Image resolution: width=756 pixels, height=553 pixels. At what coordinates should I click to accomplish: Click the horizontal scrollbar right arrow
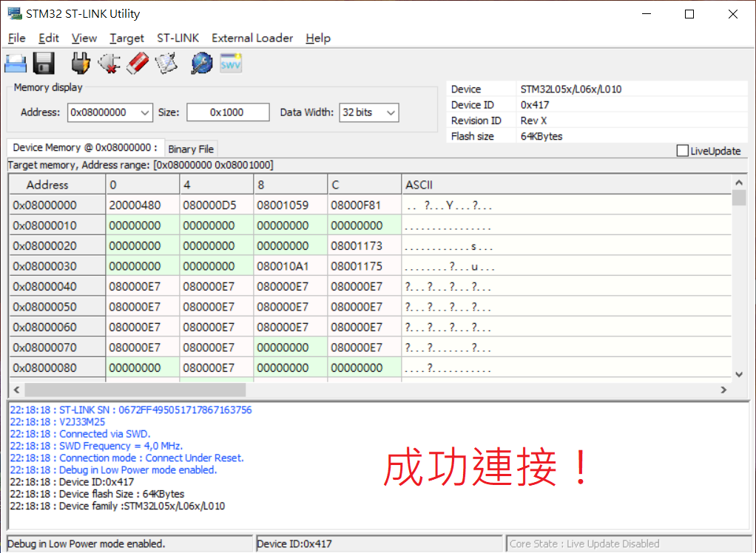click(723, 390)
